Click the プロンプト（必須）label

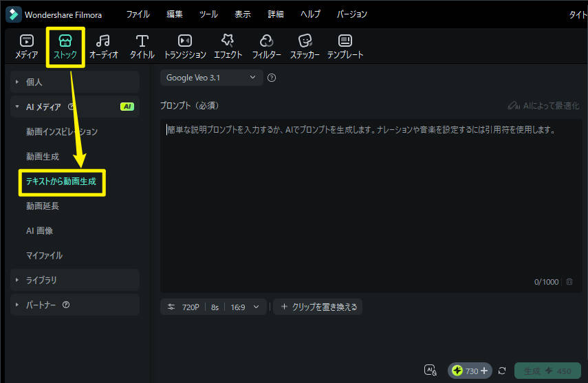point(189,106)
